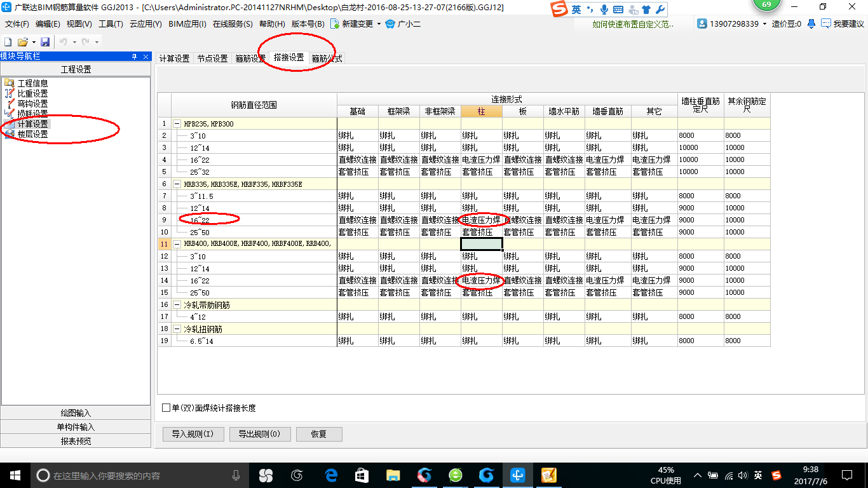
Task: Click the Save disk icon in toolbar
Action: click(45, 41)
